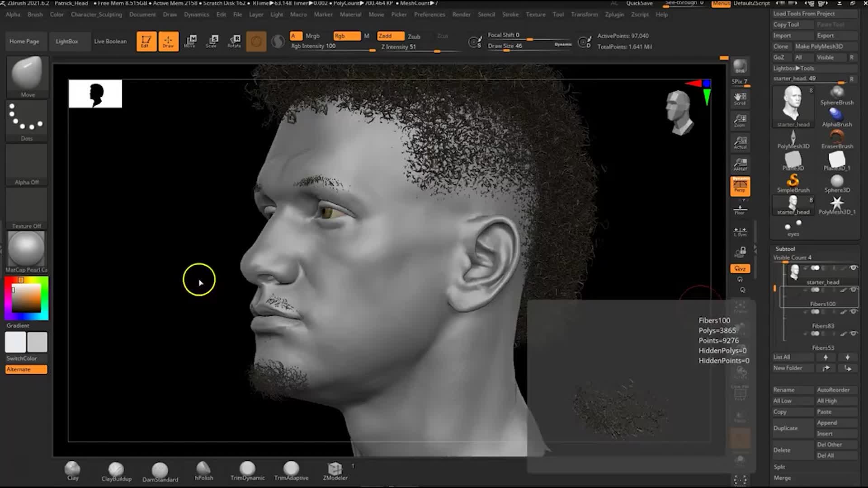Hide the Fibers83 subtool with eye icon
The image size is (868, 488).
(x=854, y=311)
